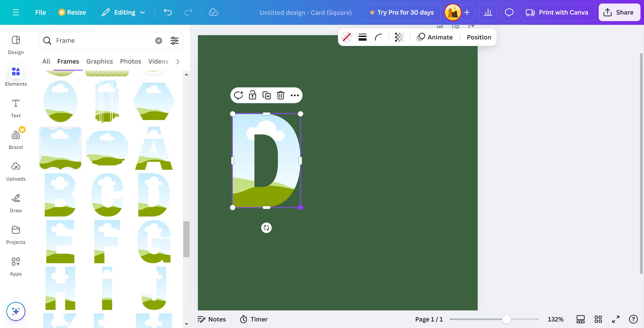Switch to the All tab
This screenshot has width=644, height=328.
tap(46, 61)
